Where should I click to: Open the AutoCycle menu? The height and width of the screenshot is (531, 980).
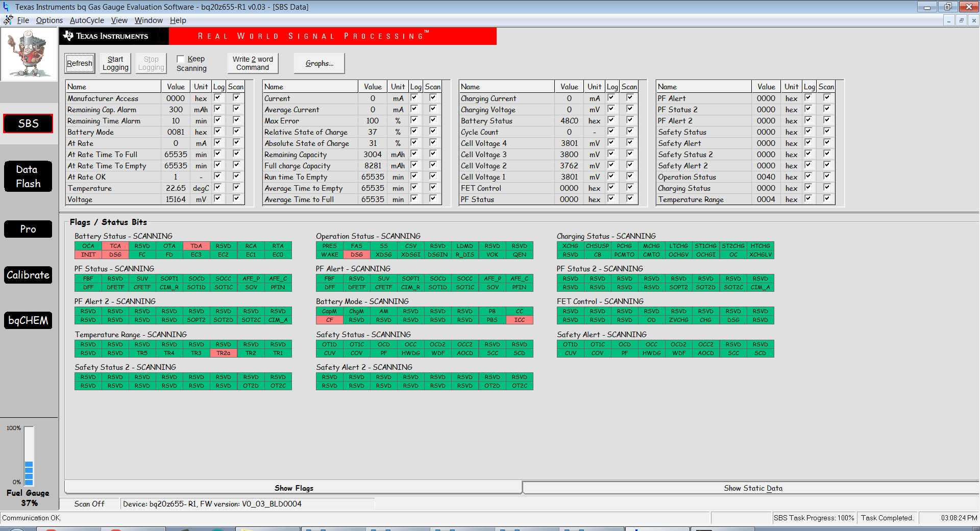click(x=87, y=20)
